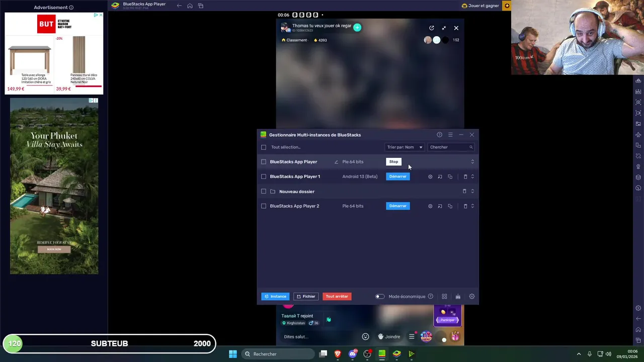The image size is (644, 362).
Task: Reorder BlueStacks App Player 2 with up-down arrows
Action: pyautogui.click(x=472, y=206)
